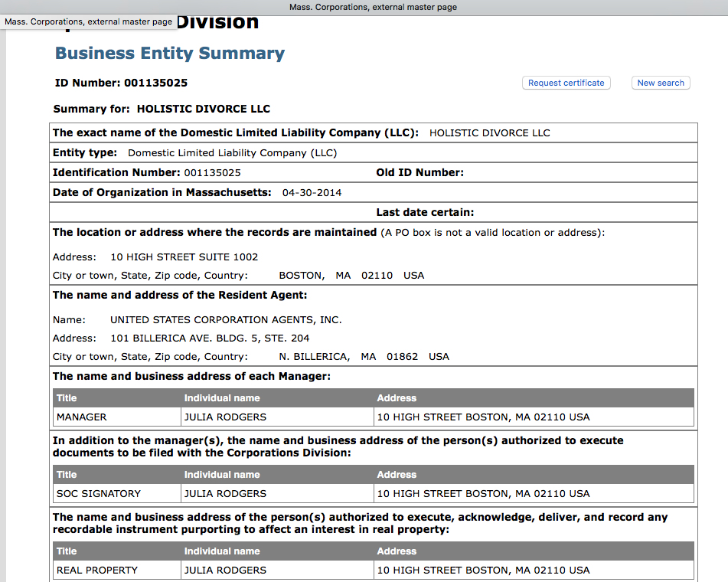Click the Request certificate button
This screenshot has height=582, width=728.
(x=566, y=83)
